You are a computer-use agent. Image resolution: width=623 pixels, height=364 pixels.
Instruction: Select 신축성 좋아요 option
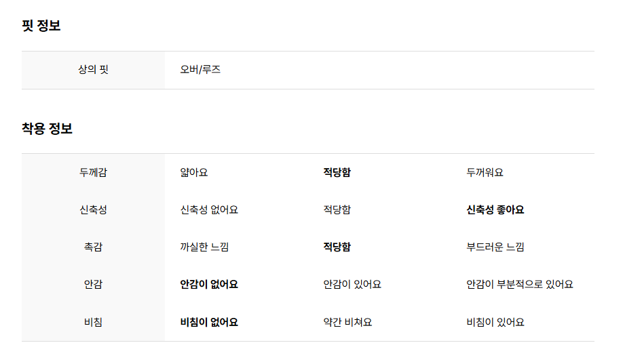pyautogui.click(x=495, y=209)
